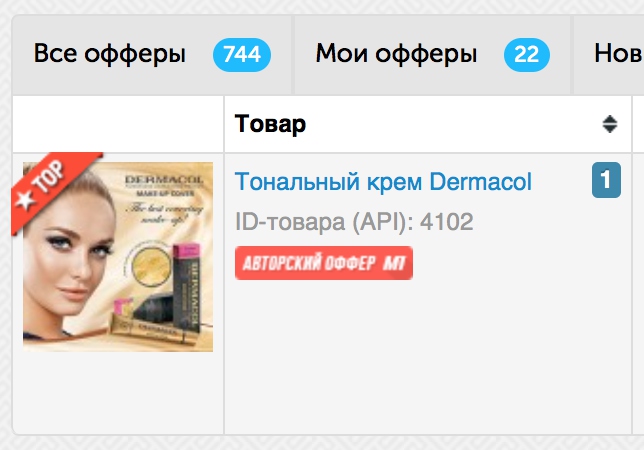Click the 22 counter badge

tap(527, 55)
